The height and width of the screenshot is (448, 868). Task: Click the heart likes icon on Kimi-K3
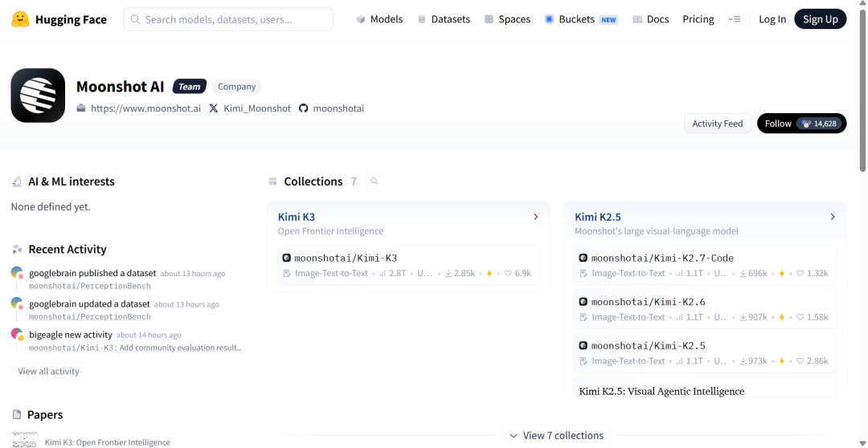point(508,273)
